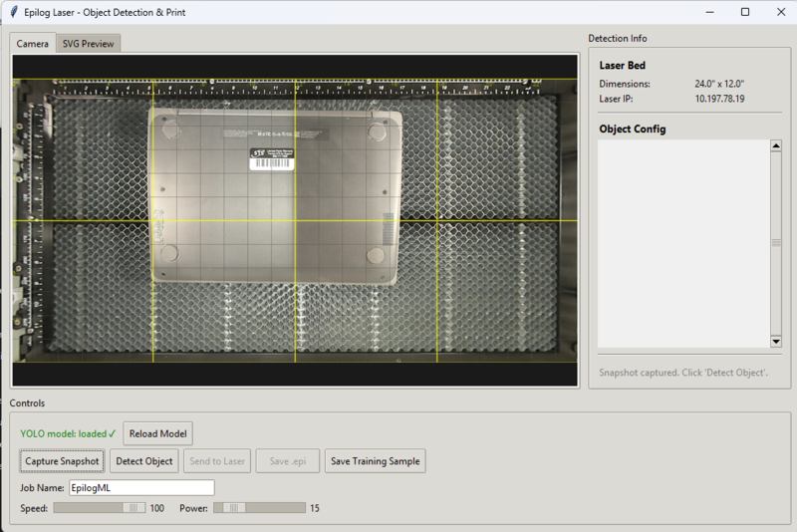Screen dimensions: 797x532
Task: Click the Speed slider handle
Action: click(x=134, y=508)
